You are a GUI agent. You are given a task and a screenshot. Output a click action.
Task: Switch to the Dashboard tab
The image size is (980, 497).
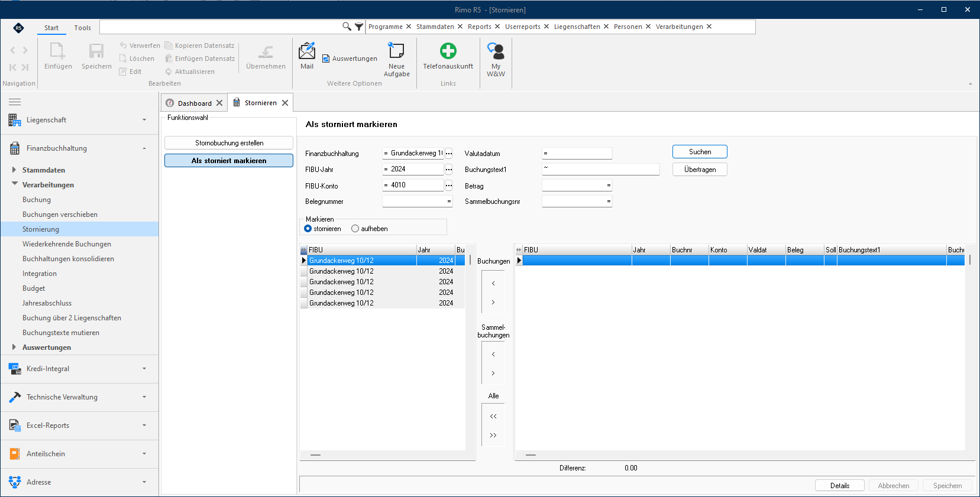coord(195,103)
